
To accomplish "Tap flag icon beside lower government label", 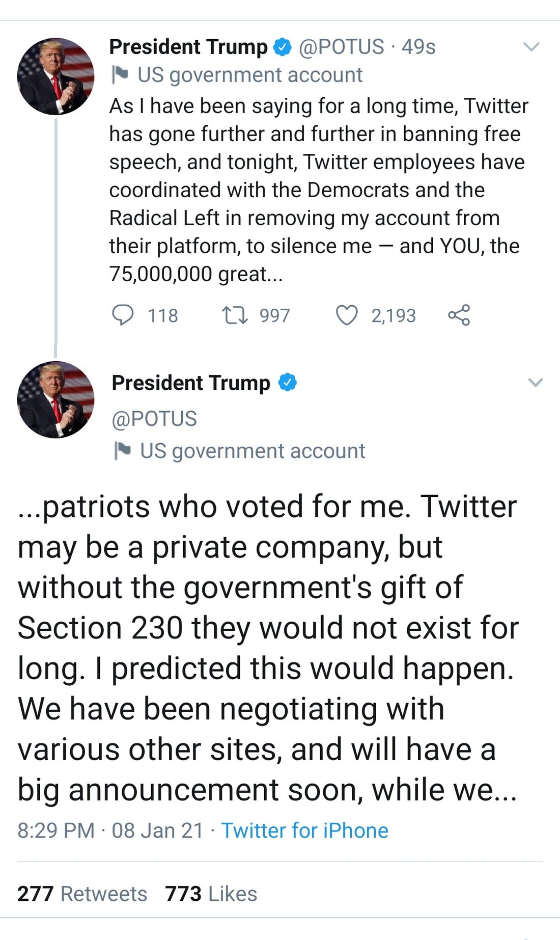I will tap(123, 451).
